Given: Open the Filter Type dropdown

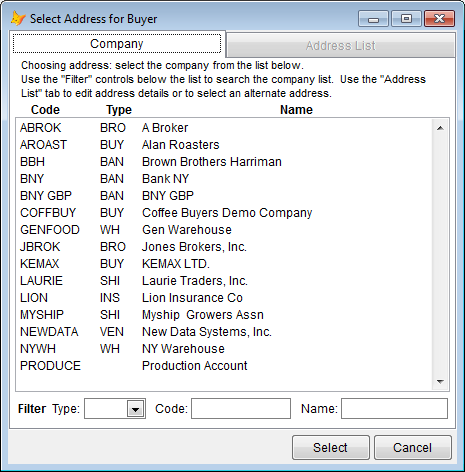Looking at the screenshot, I should 135,409.
